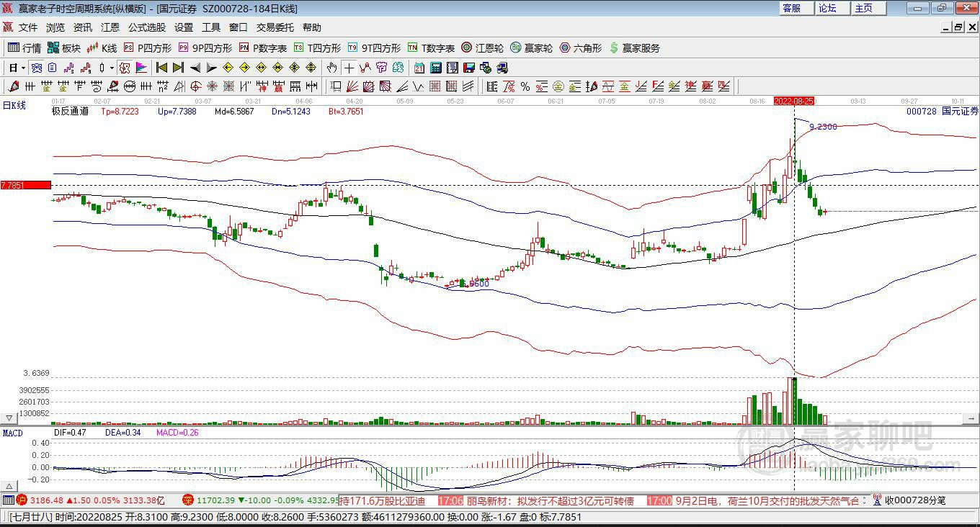Select the red 神 drawing tool
980x527 pixels.
(262, 86)
